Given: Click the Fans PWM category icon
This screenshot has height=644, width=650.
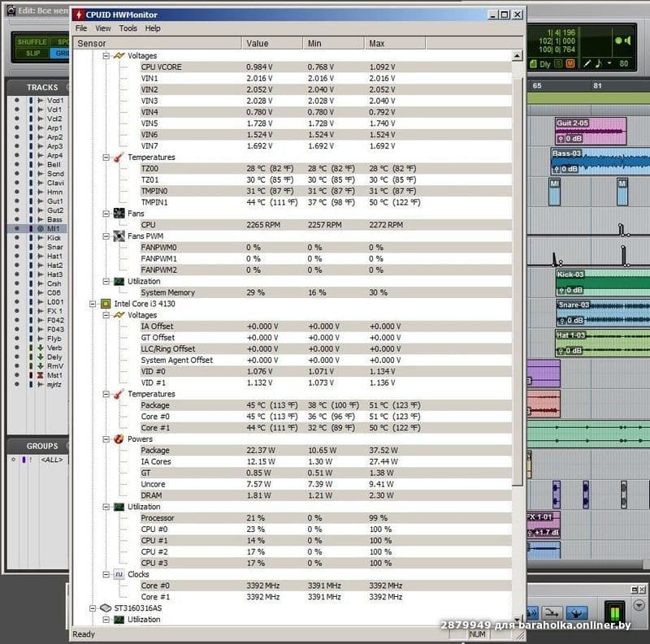Looking at the screenshot, I should [x=119, y=236].
